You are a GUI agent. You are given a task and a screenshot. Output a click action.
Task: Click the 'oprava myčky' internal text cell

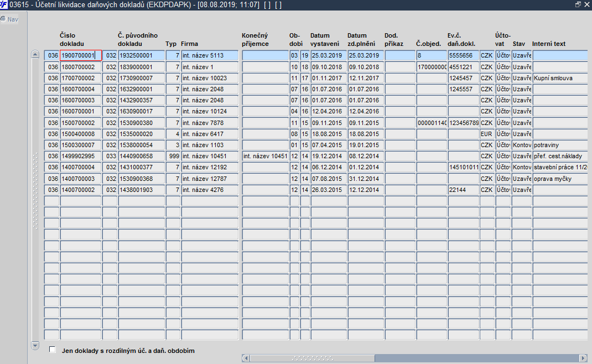click(x=560, y=179)
